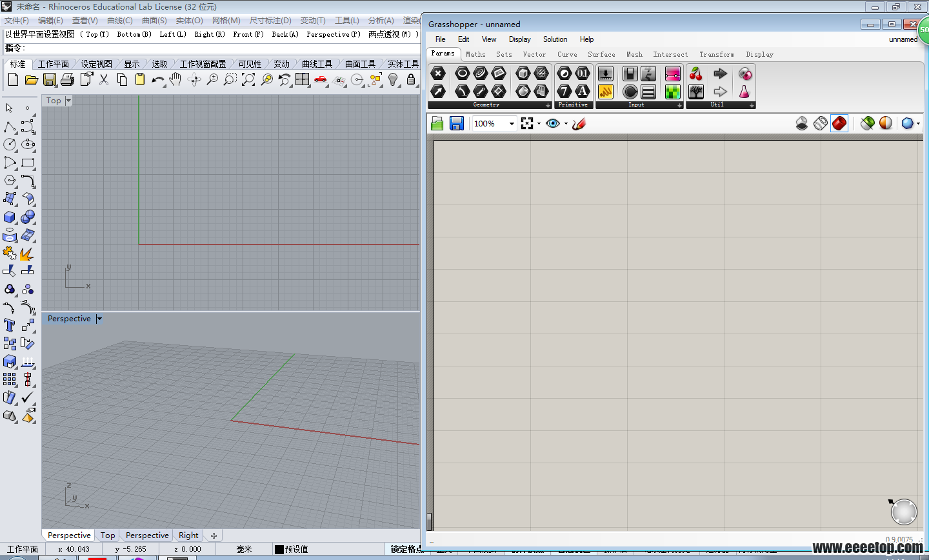Image resolution: width=929 pixels, height=560 pixels.
Task: Select the Right viewport tab at bottom
Action: point(188,535)
